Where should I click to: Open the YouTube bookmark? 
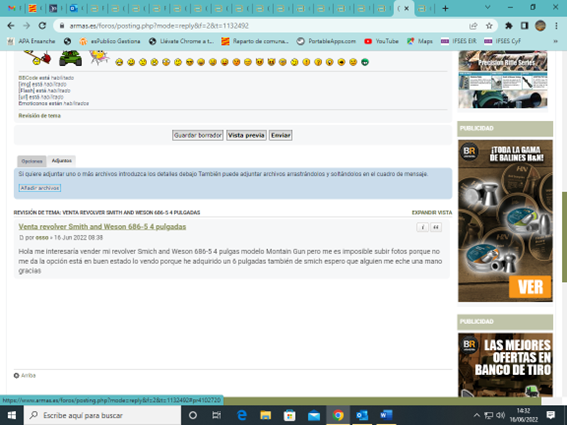point(381,41)
